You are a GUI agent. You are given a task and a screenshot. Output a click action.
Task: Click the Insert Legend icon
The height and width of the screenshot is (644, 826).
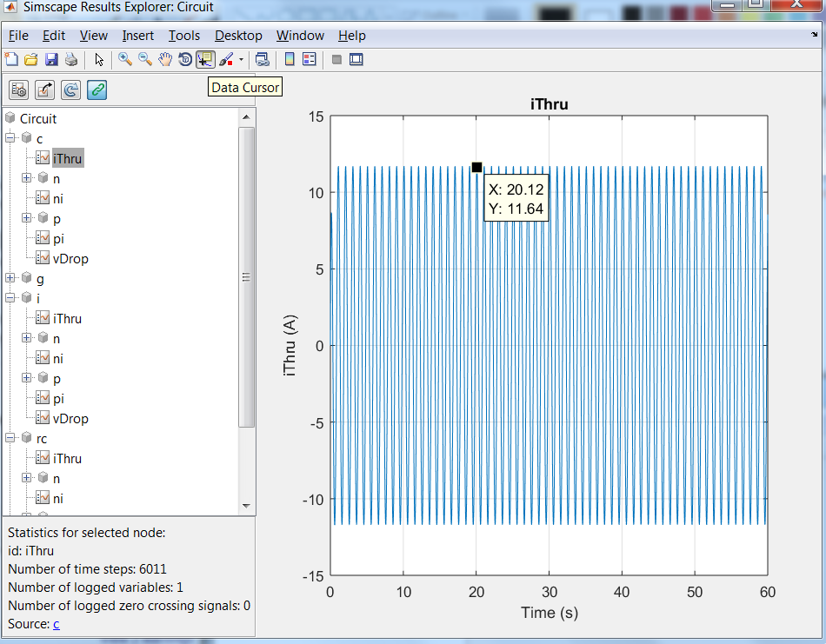click(x=309, y=59)
